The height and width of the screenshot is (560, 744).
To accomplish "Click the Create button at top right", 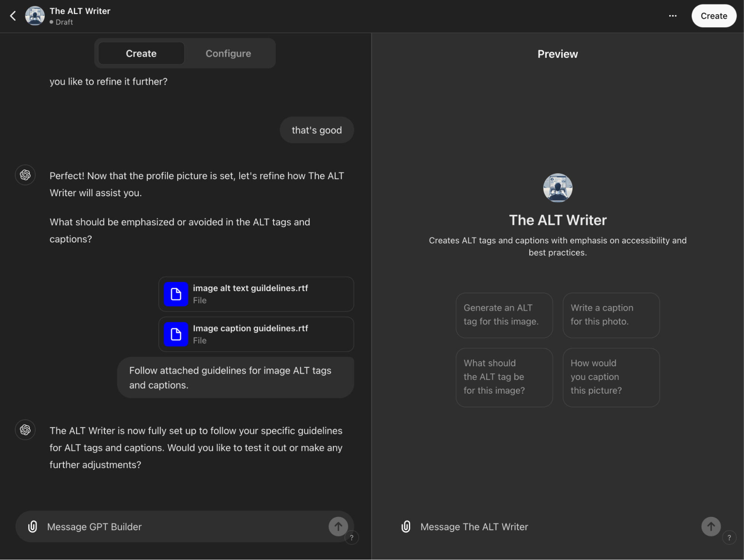I will pyautogui.click(x=713, y=16).
